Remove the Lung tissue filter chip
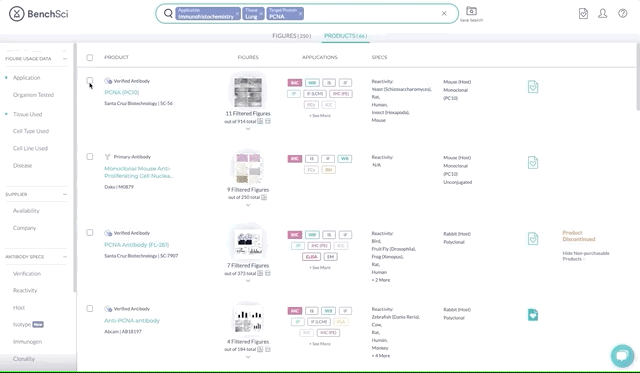Screen dimensions: 640x373 coord(261,13)
